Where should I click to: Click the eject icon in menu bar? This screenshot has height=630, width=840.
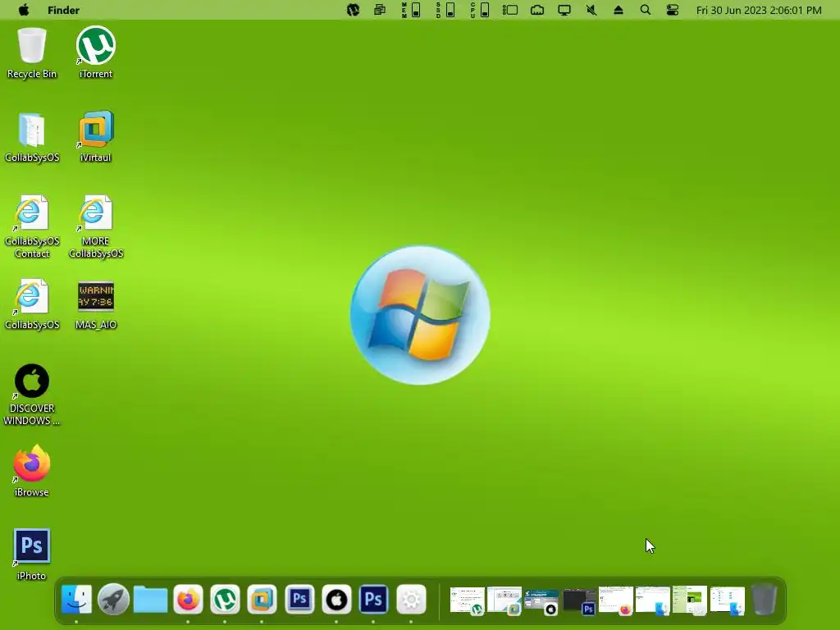(x=619, y=10)
